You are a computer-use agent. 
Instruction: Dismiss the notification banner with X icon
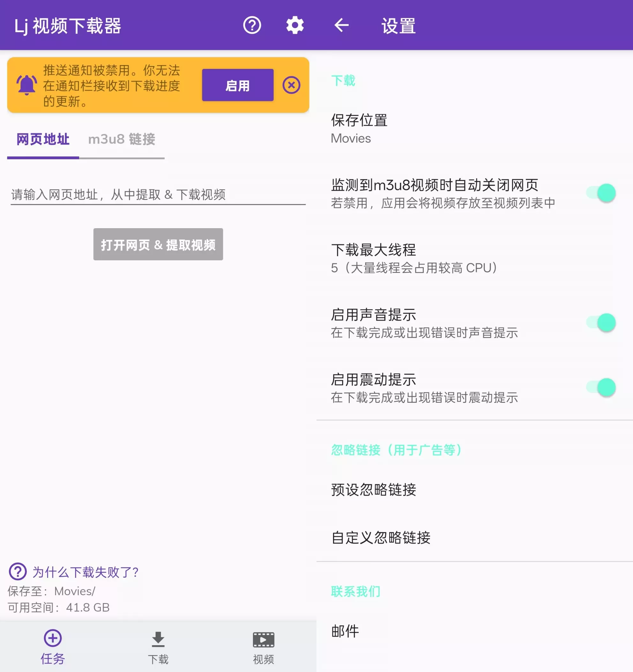click(291, 85)
